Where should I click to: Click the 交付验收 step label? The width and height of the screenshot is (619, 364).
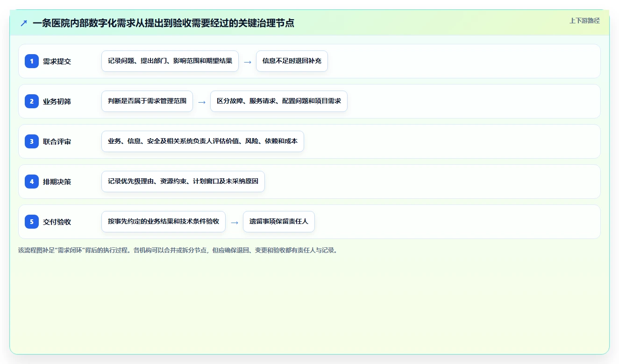pyautogui.click(x=57, y=222)
